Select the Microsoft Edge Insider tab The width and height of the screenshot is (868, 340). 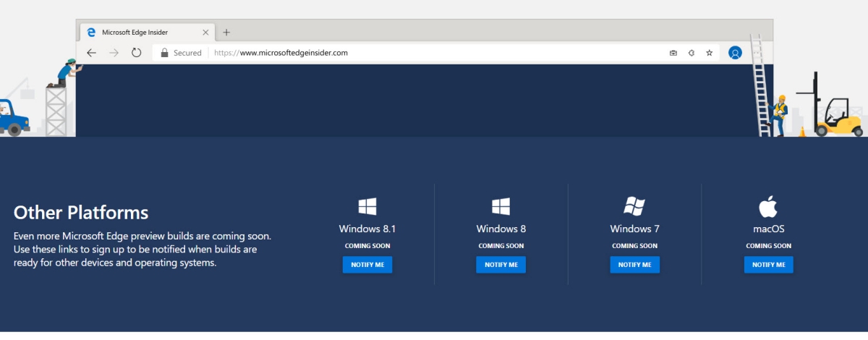[148, 33]
